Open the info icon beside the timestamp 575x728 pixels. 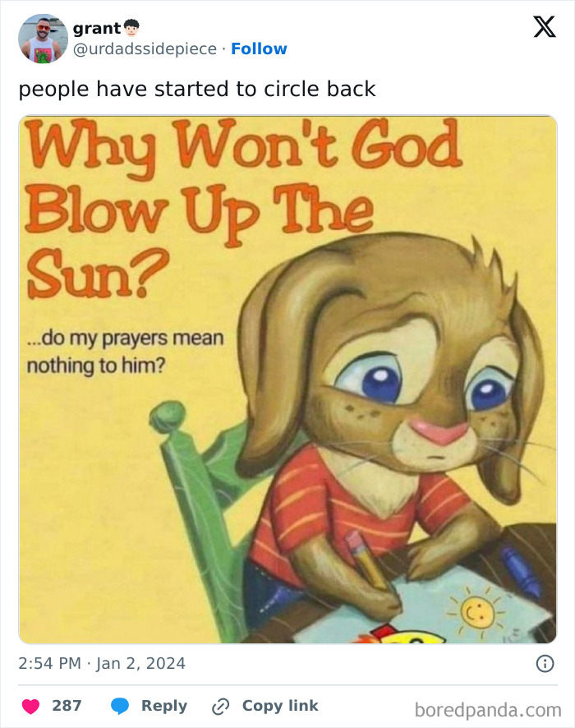click(x=547, y=663)
